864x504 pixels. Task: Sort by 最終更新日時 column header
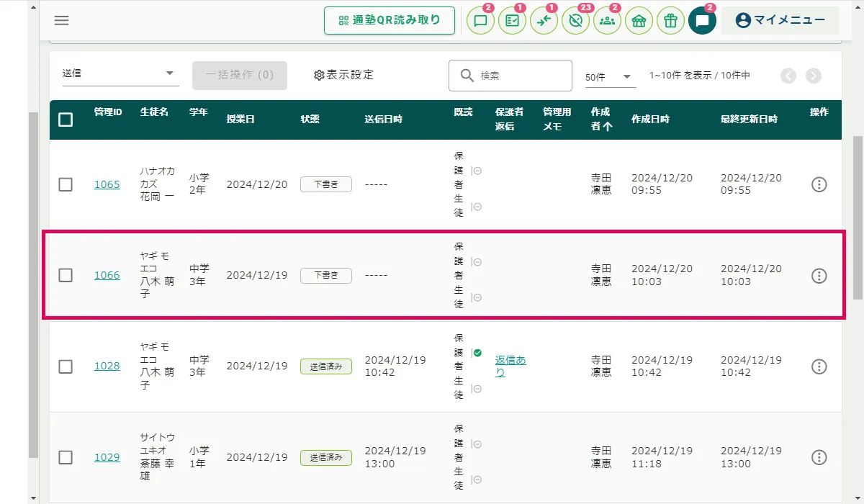point(749,120)
